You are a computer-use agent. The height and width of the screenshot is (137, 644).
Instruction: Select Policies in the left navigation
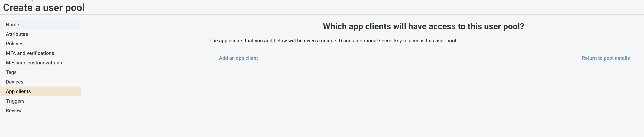14,44
